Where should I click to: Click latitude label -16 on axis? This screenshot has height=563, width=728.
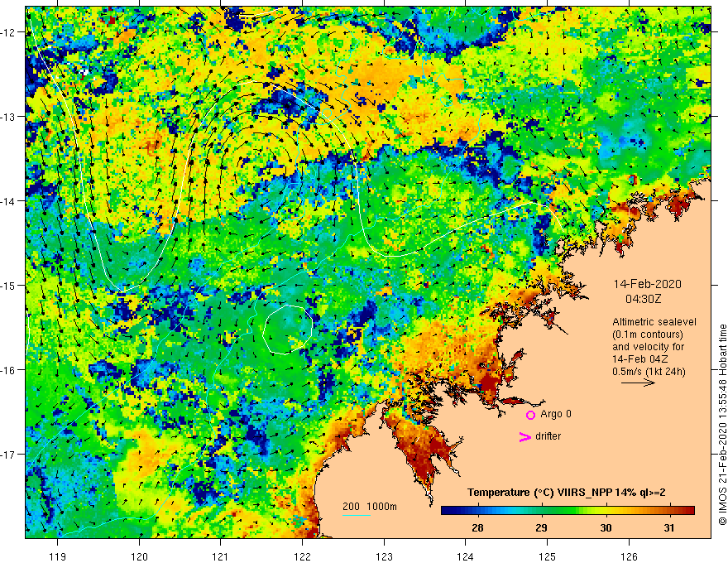(x=9, y=370)
